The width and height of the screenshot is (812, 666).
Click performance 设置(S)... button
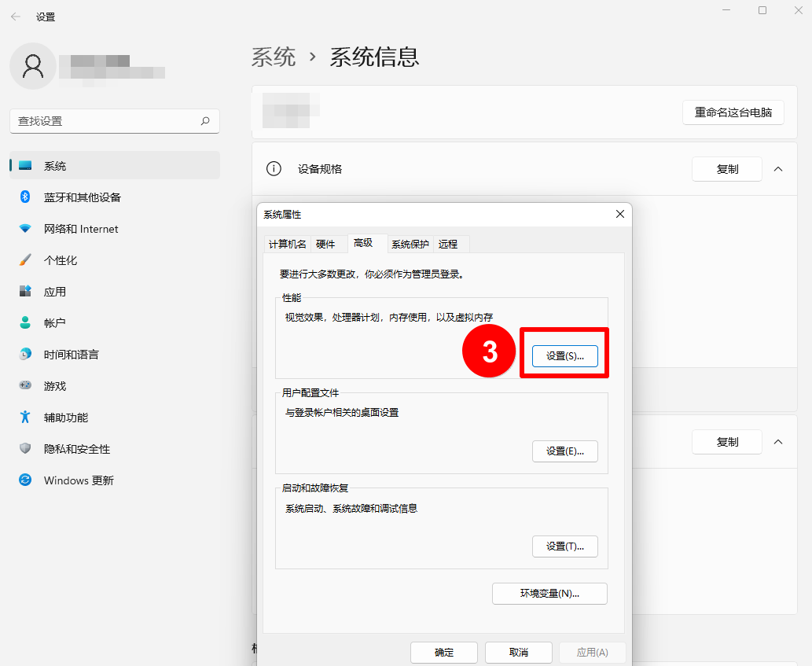click(564, 356)
